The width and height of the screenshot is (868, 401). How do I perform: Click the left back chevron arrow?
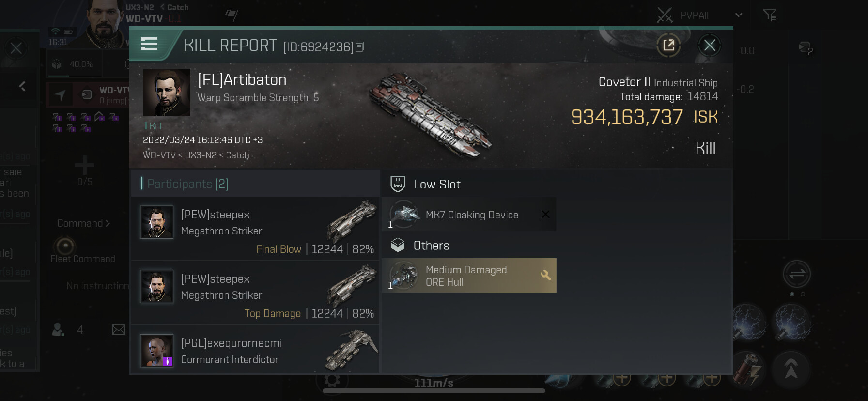click(x=22, y=86)
